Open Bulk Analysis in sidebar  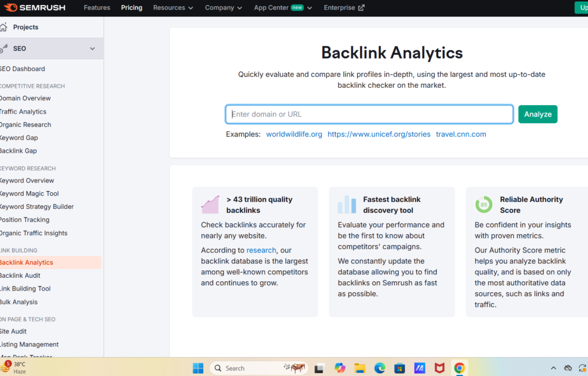(x=19, y=302)
